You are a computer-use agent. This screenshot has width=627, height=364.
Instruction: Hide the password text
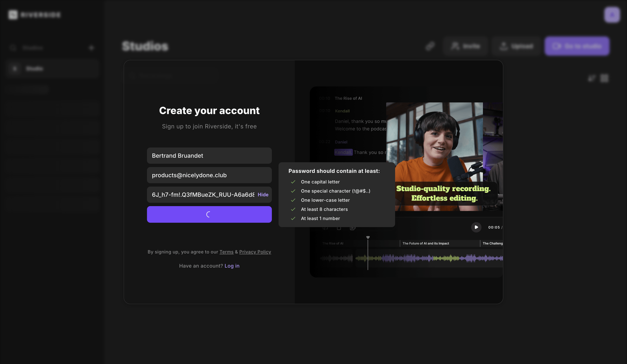(263, 195)
